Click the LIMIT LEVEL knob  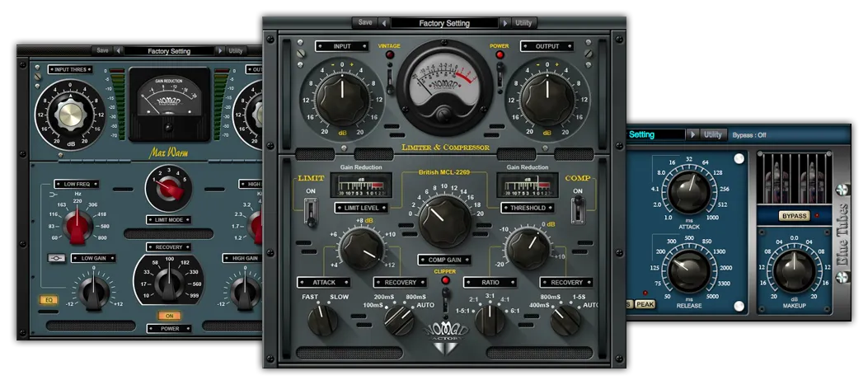362,250
